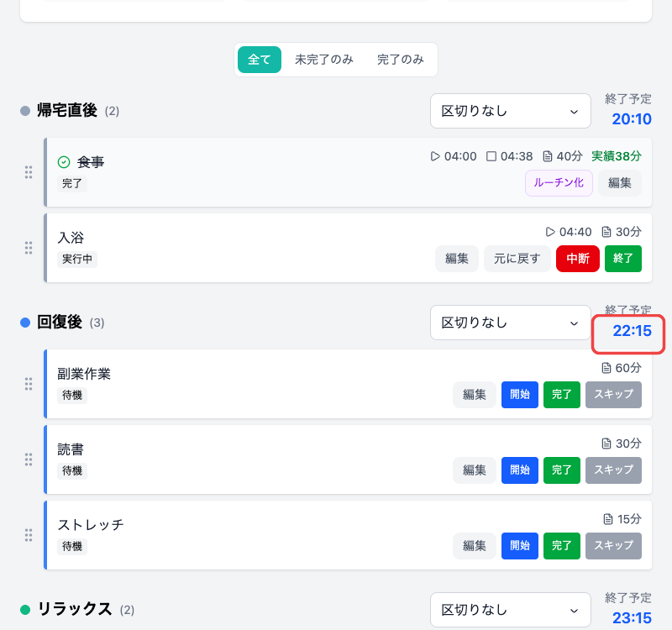Click the drag handle of the 入浴 task

pos(28,247)
